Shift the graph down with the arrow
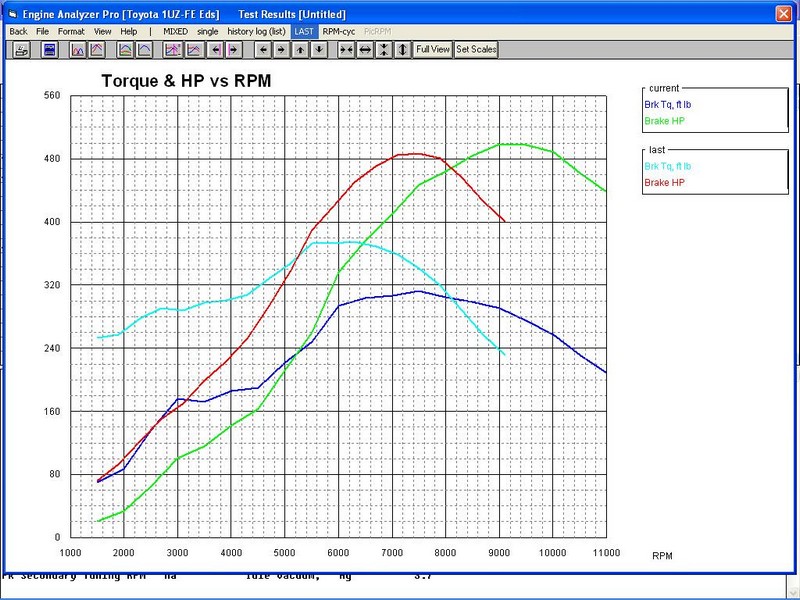The height and width of the screenshot is (600, 800). click(x=319, y=49)
